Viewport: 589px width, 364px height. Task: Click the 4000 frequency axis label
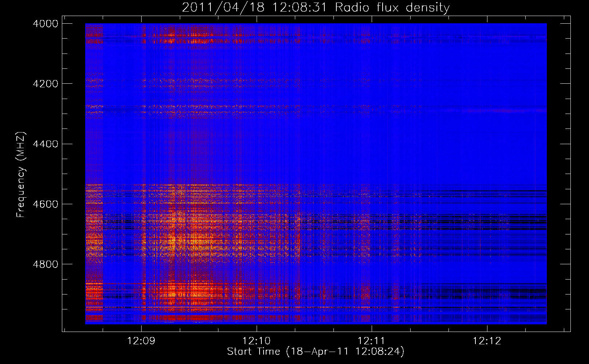point(46,24)
